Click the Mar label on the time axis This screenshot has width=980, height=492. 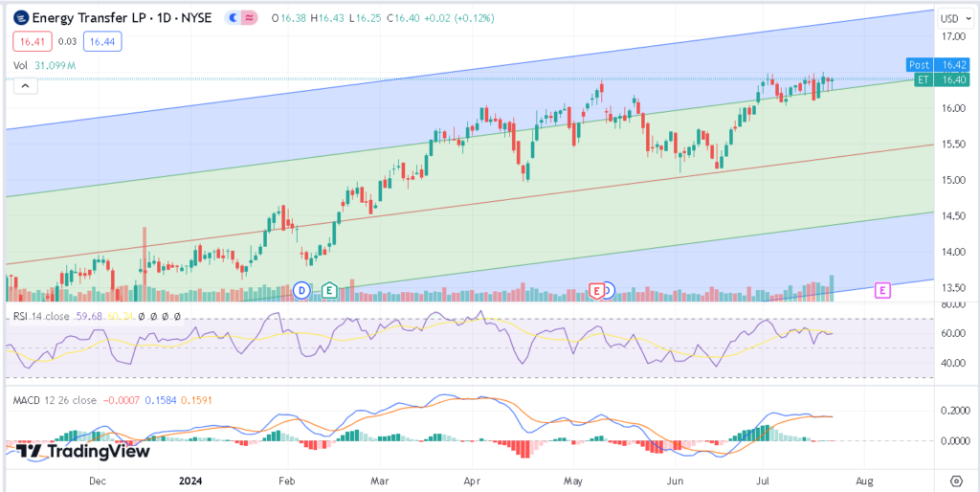coord(379,481)
